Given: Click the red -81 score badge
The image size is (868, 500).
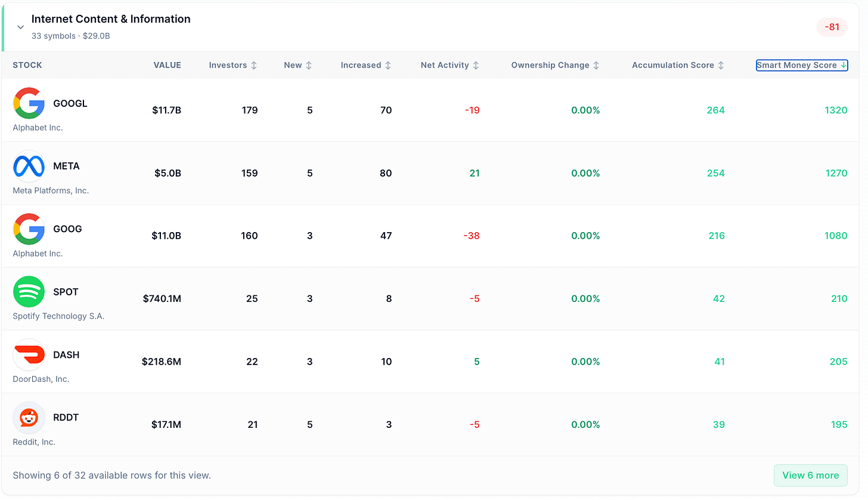Looking at the screenshot, I should point(832,27).
